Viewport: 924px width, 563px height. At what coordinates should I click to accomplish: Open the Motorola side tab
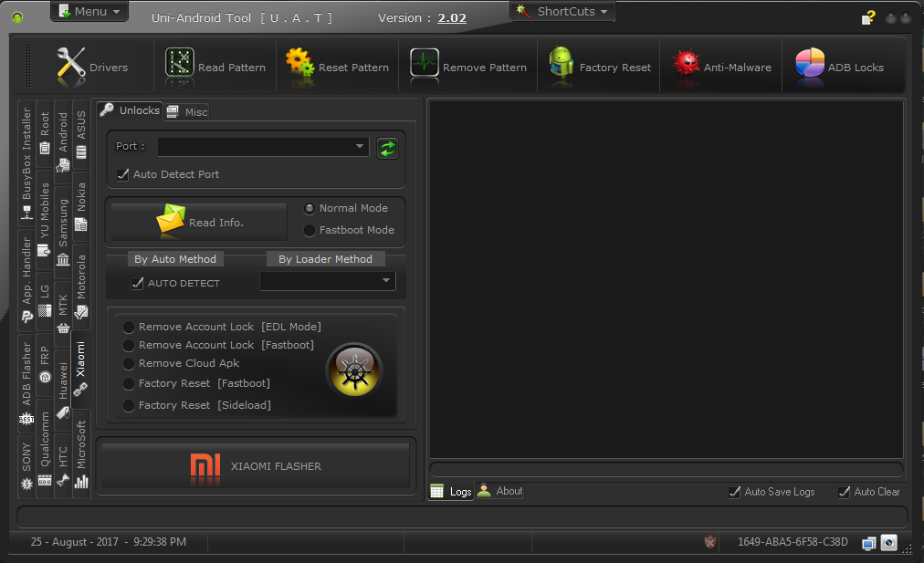coord(81,287)
